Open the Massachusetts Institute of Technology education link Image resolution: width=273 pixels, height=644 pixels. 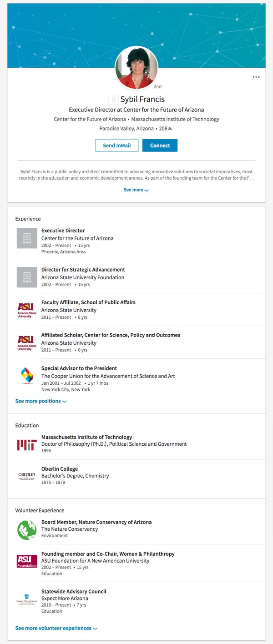tap(86, 437)
